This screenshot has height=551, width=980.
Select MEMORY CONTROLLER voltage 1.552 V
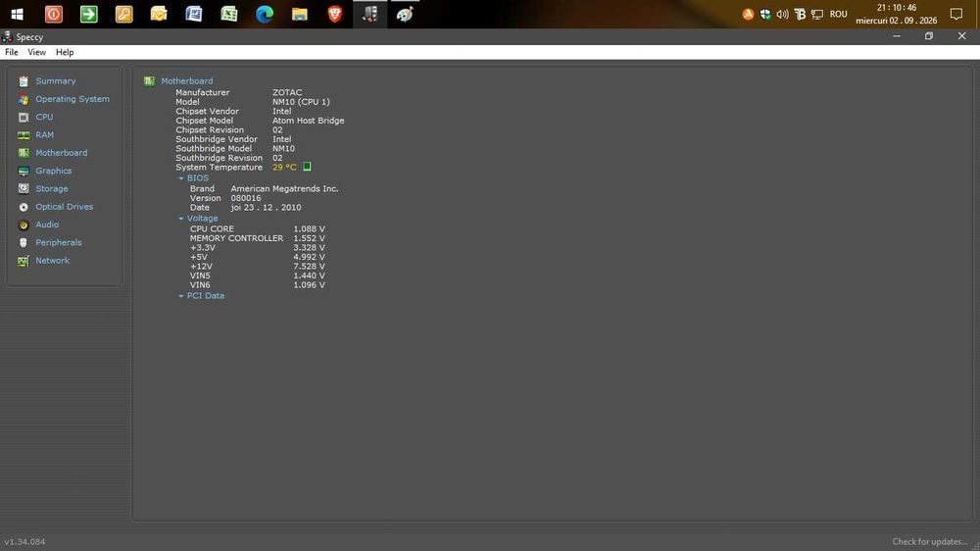click(309, 238)
